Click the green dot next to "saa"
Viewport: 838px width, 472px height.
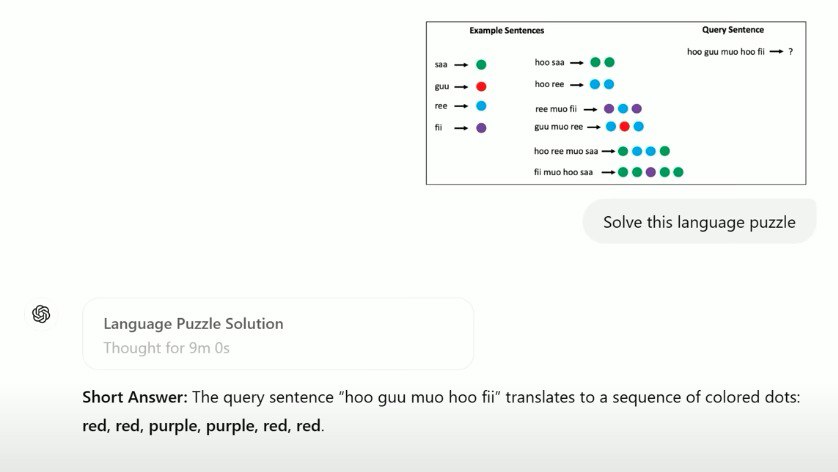(481, 65)
